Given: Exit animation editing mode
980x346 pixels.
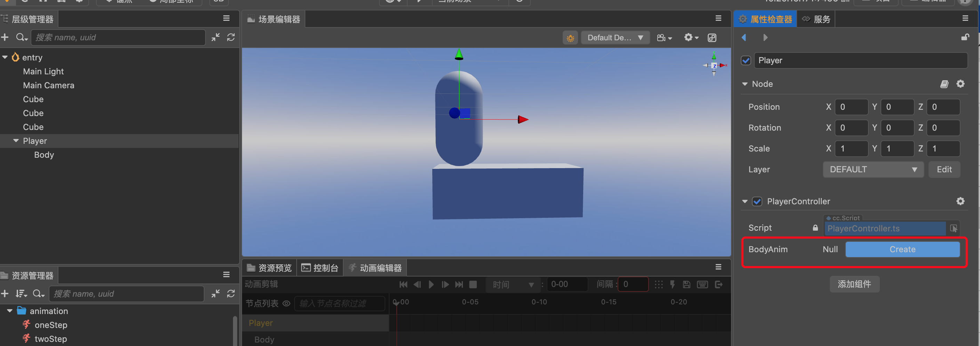Looking at the screenshot, I should pyautogui.click(x=718, y=285).
